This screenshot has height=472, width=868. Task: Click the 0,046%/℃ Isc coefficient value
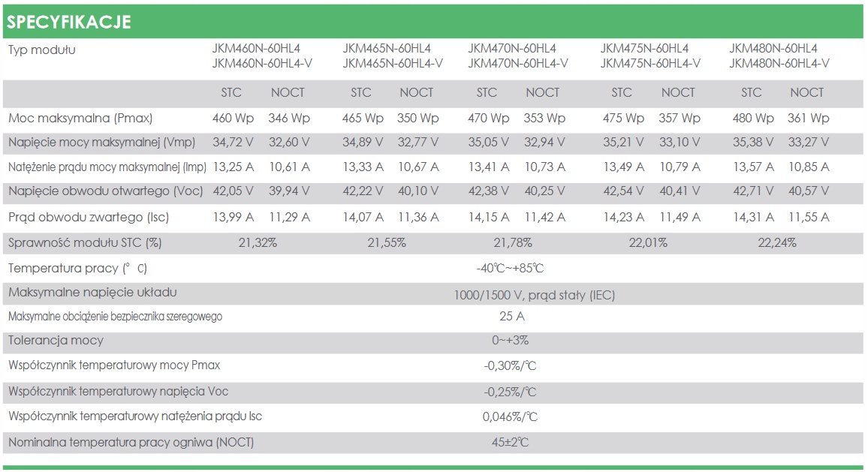[x=510, y=416]
